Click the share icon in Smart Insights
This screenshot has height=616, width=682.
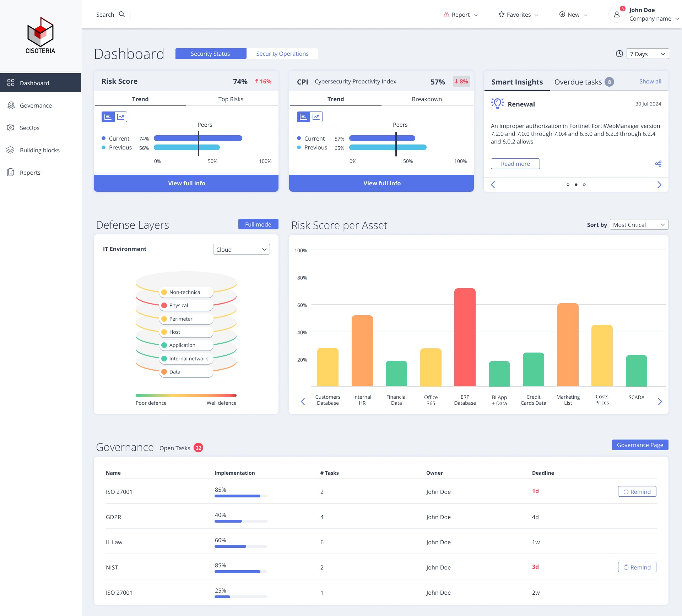point(658,164)
